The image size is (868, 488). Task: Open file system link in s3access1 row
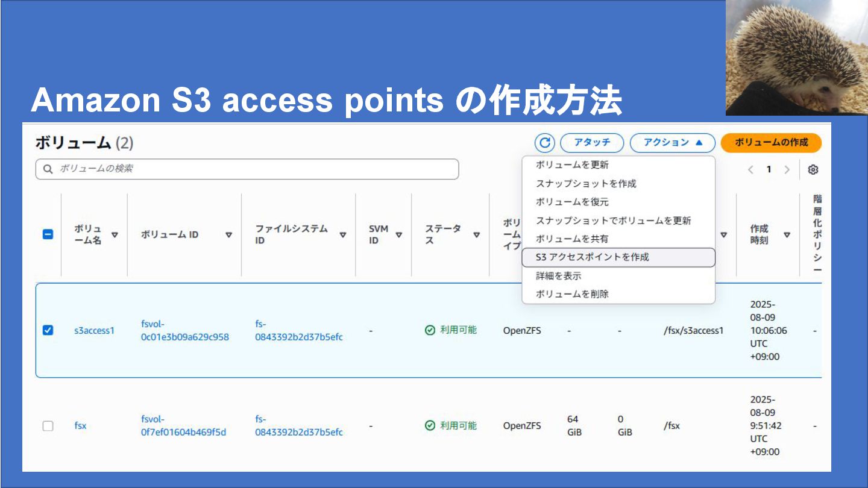click(x=299, y=330)
